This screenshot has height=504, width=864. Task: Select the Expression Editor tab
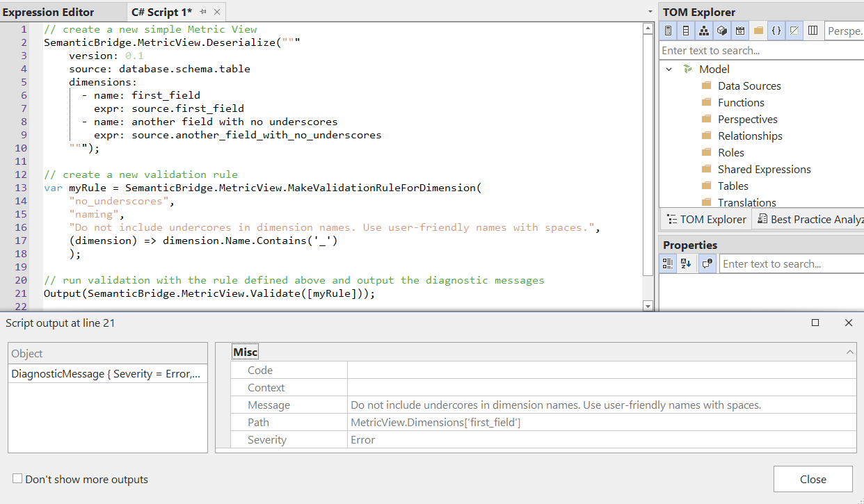[47, 11]
